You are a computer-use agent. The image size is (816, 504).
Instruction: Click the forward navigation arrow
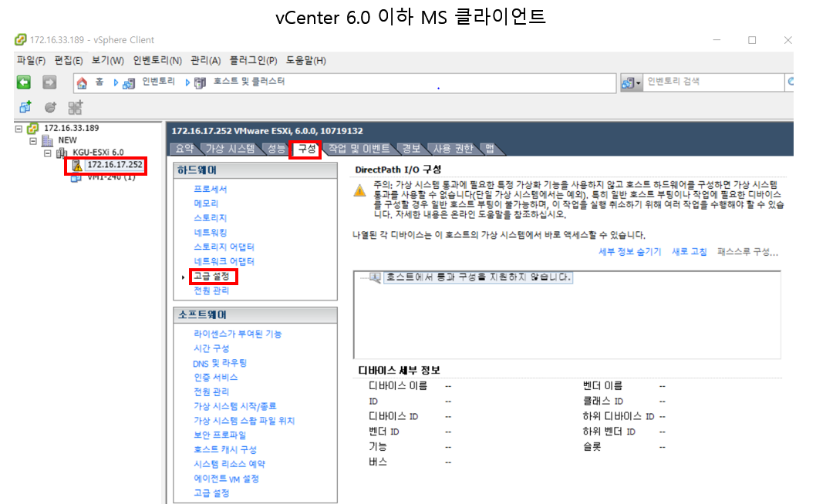[49, 82]
